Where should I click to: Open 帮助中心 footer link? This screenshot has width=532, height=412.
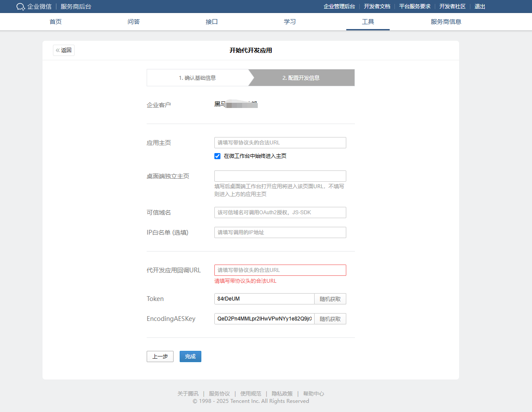point(314,394)
